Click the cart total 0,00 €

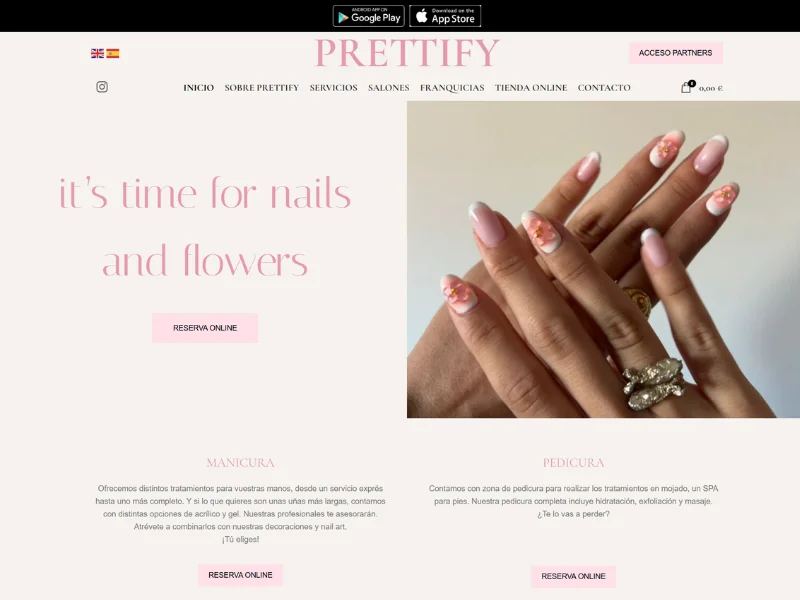(711, 88)
